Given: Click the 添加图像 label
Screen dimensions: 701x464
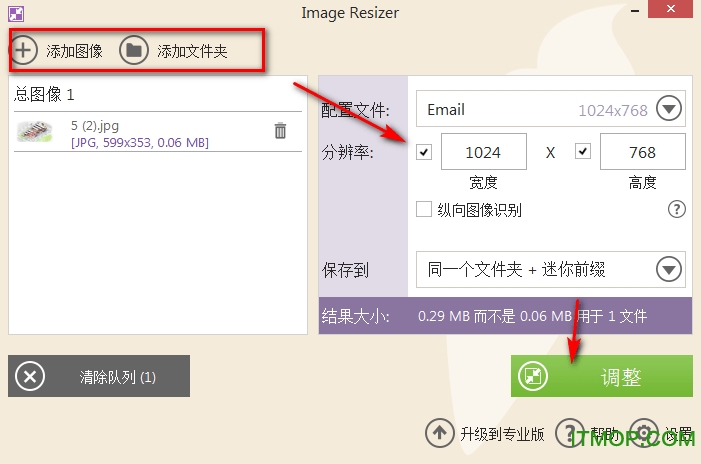Looking at the screenshot, I should (x=74, y=51).
